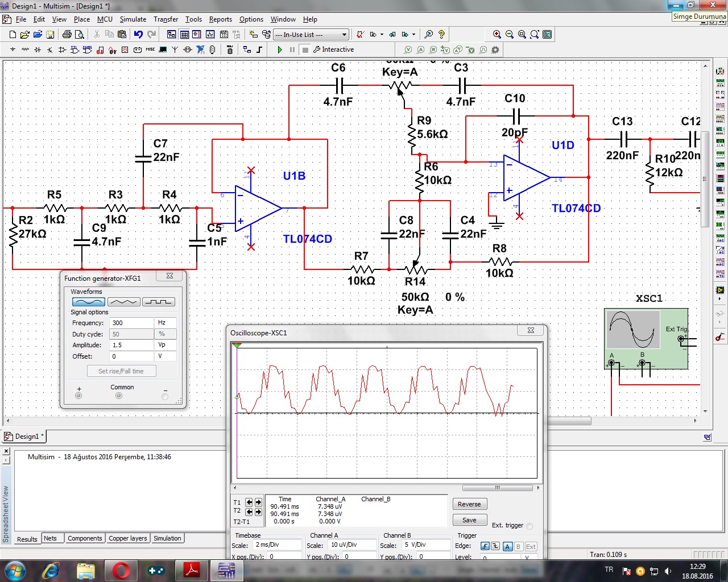728x582 pixels.
Task: Click the oscilloscope Reverse button
Action: point(469,504)
